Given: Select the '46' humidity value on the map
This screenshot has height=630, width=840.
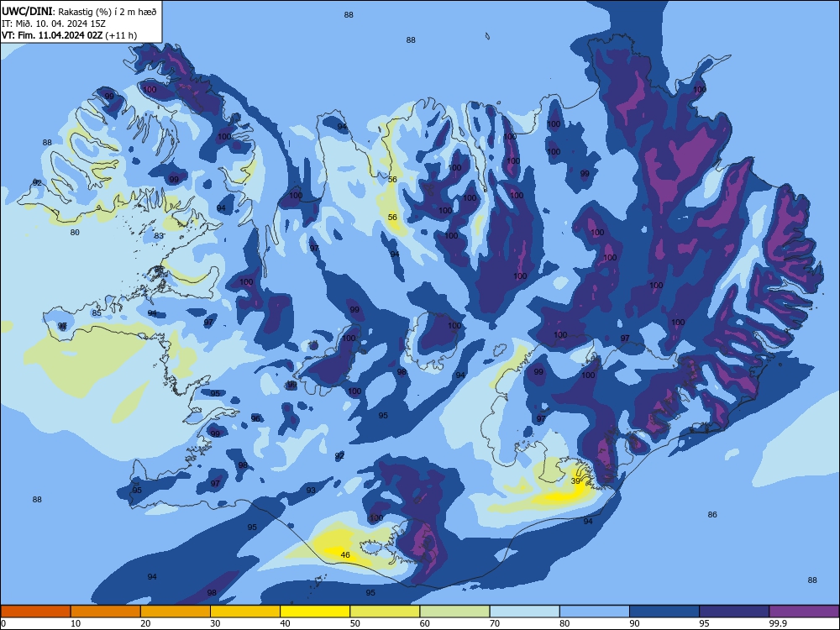Looking at the screenshot, I should 345,555.
